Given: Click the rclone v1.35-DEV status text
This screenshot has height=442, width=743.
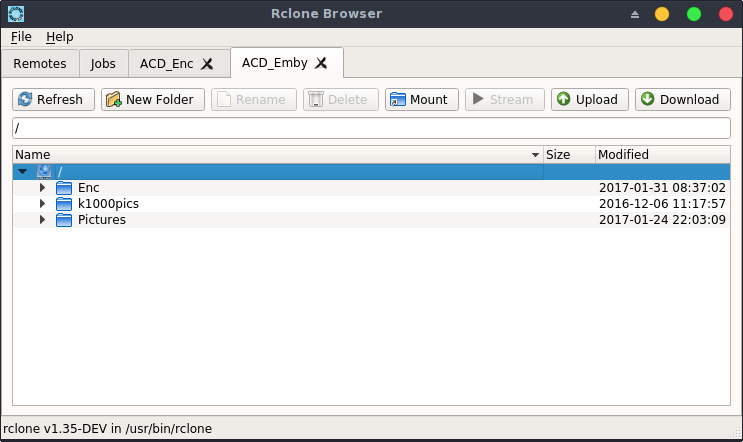Looking at the screenshot, I should (x=108, y=429).
